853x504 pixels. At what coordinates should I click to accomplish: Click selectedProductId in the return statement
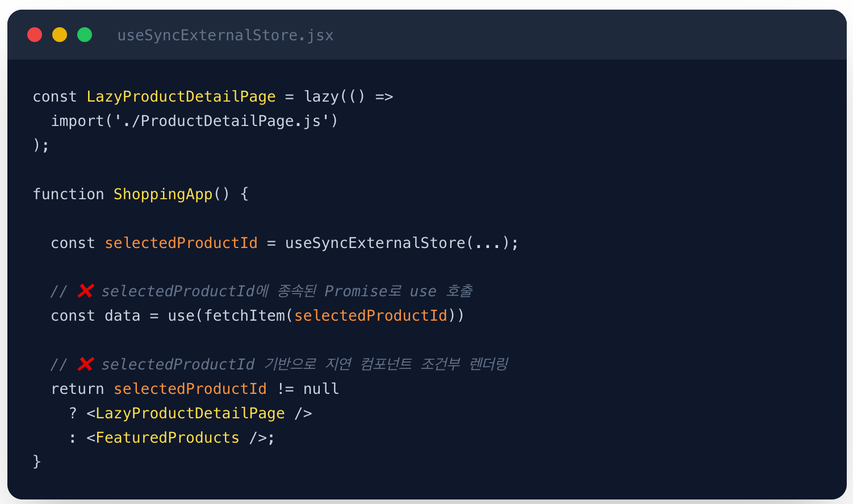coord(190,389)
